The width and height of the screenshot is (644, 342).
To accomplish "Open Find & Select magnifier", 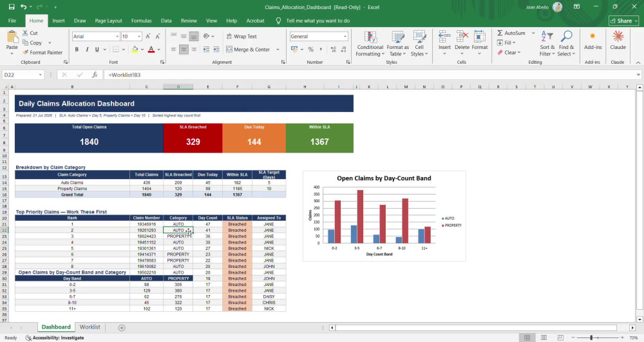I will pos(566,44).
